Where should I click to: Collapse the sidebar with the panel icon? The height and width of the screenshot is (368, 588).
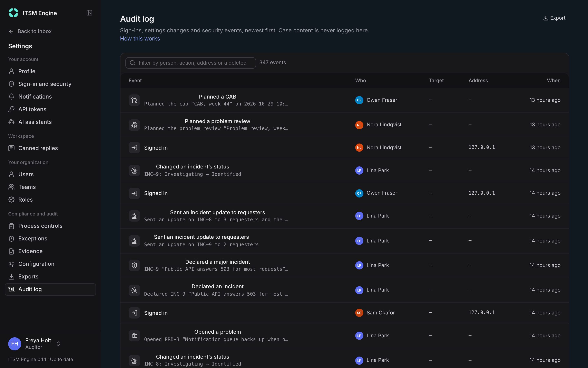89,13
